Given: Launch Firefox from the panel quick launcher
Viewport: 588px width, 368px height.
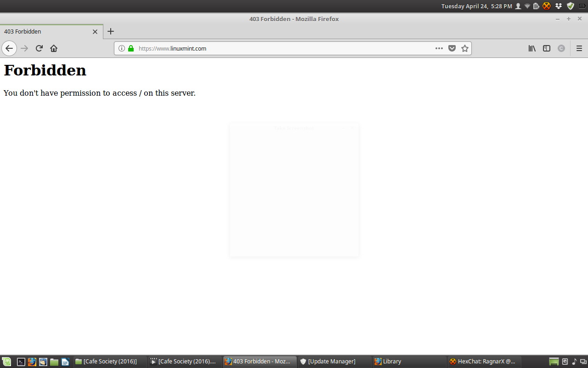Looking at the screenshot, I should (x=32, y=362).
